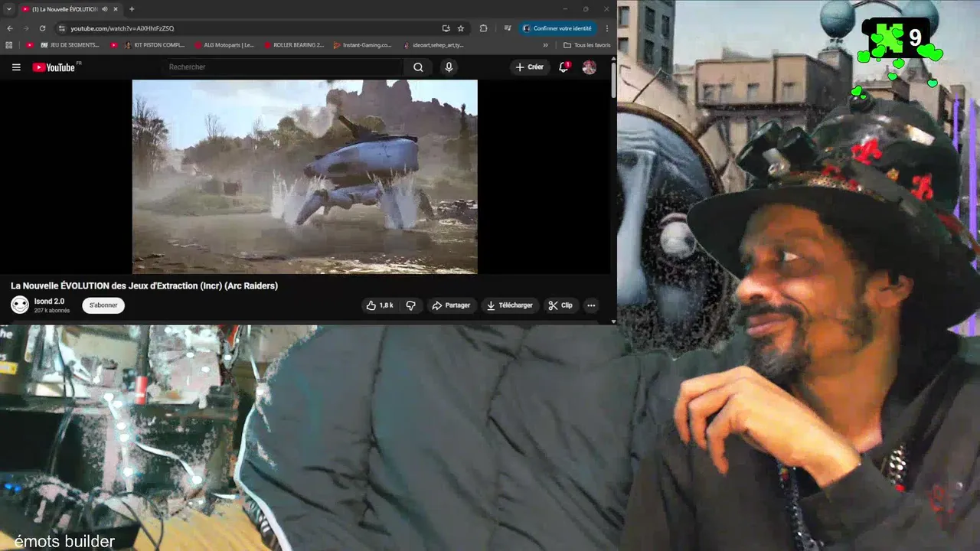Open the first YouTube bookmark icon

(30, 45)
